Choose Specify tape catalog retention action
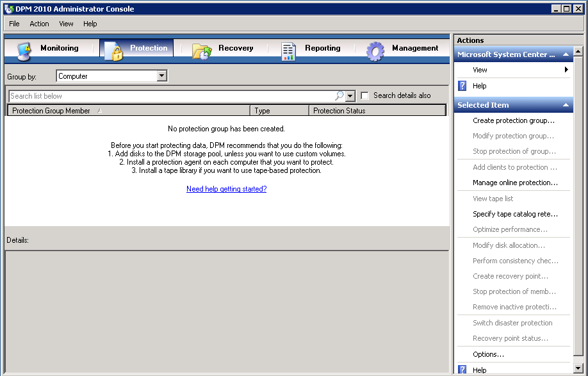 [515, 214]
